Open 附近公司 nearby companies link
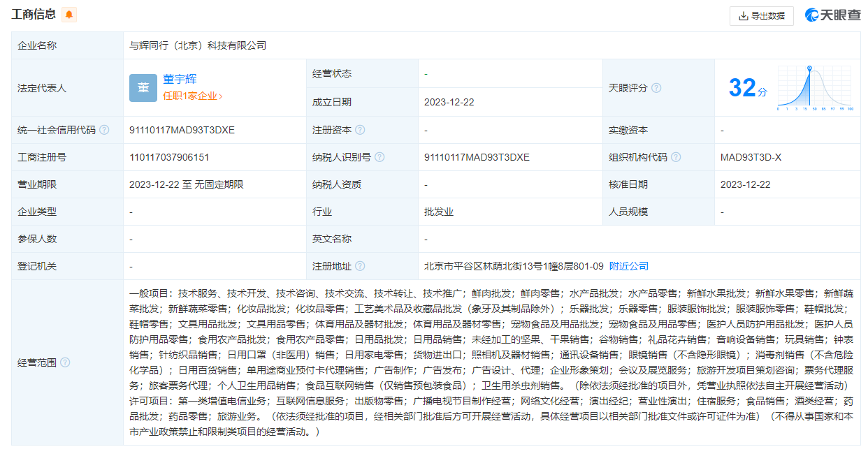 (629, 266)
